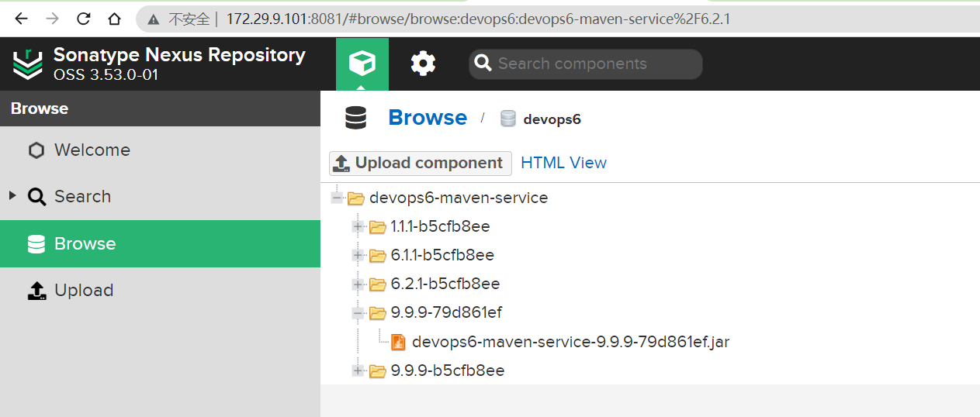Viewport: 980px width, 417px height.
Task: Open the administration gear icon
Action: [x=423, y=63]
